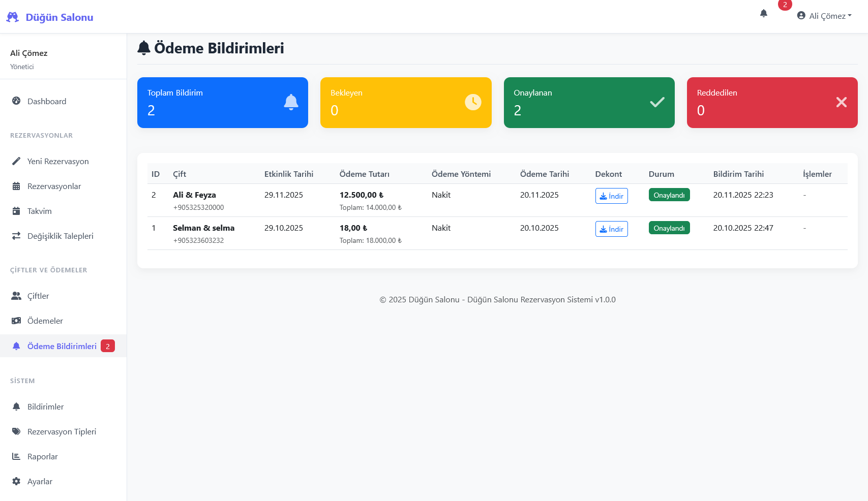Download receipt for Selman & selma

point(611,229)
